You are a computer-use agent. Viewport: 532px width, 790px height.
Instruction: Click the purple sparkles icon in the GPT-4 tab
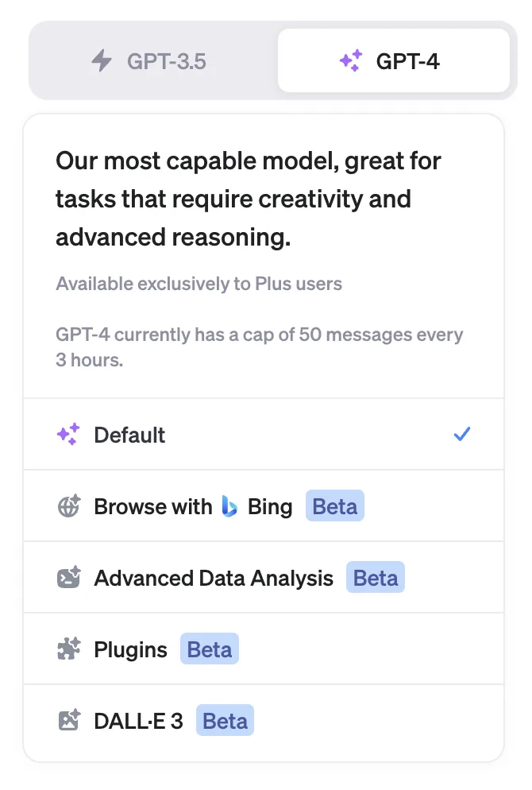[350, 61]
